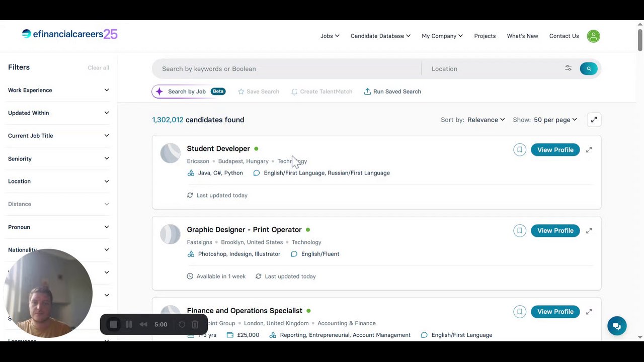The image size is (644, 362).
Task: Open Contact Us
Action: pos(564,36)
